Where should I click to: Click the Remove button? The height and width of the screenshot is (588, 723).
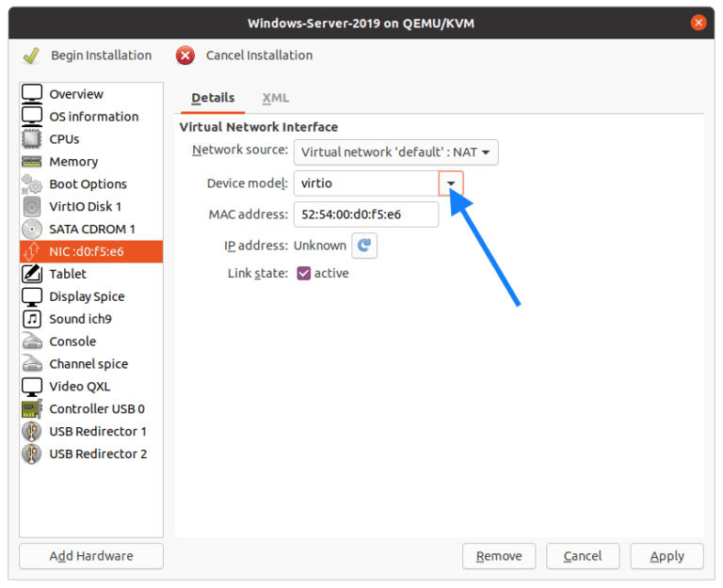pyautogui.click(x=499, y=556)
